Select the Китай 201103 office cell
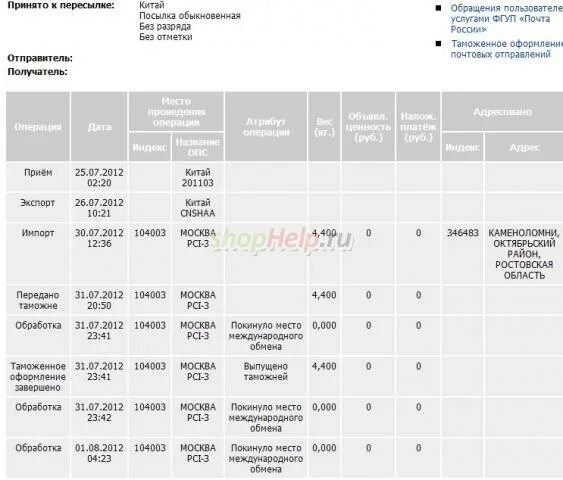The image size is (563, 480). tap(198, 177)
